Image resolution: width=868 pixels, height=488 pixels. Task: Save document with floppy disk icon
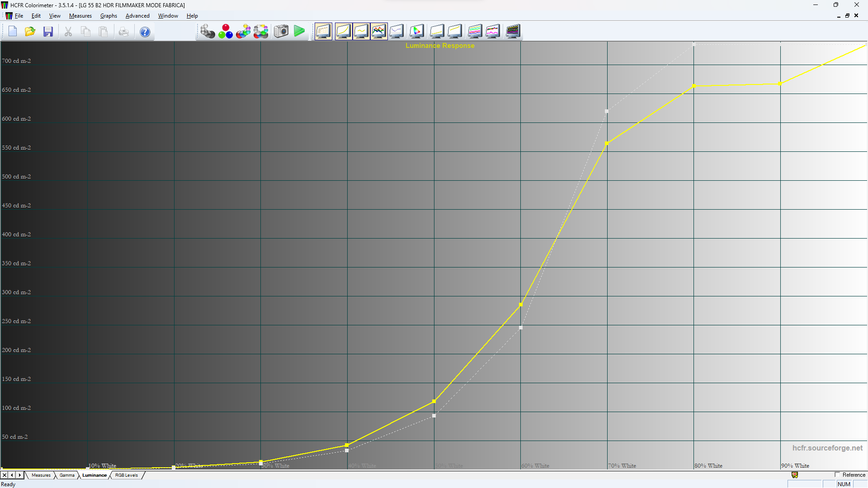click(x=48, y=32)
